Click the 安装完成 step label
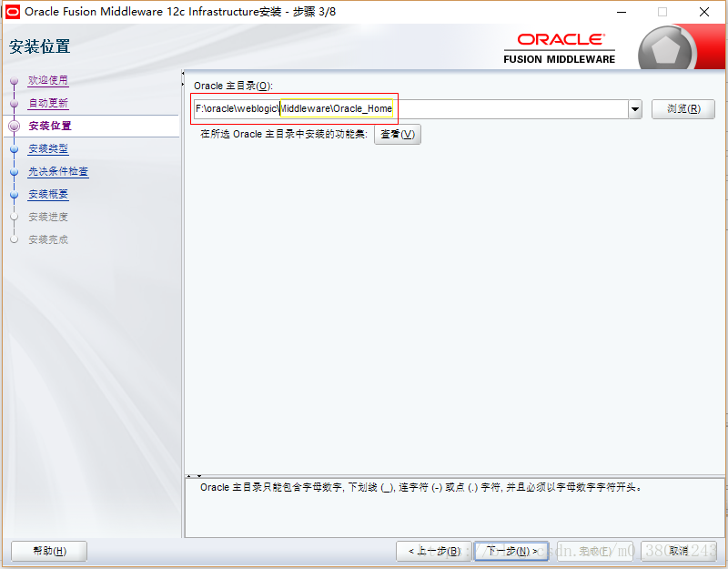The height and width of the screenshot is (569, 728). click(48, 239)
